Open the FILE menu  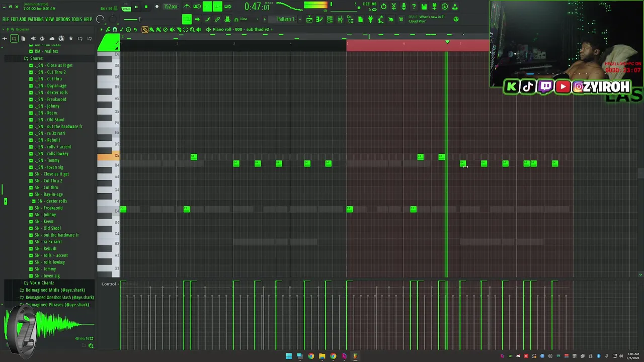6,19
